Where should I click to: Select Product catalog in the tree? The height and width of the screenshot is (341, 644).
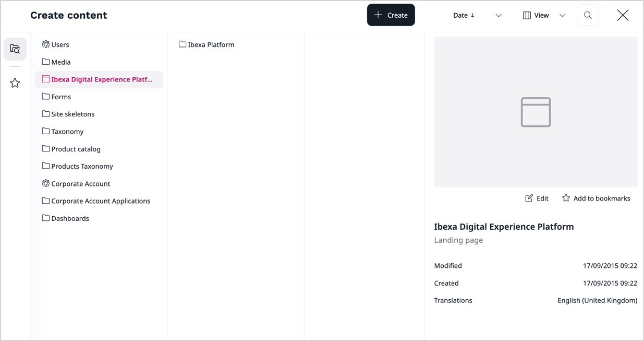pyautogui.click(x=75, y=149)
